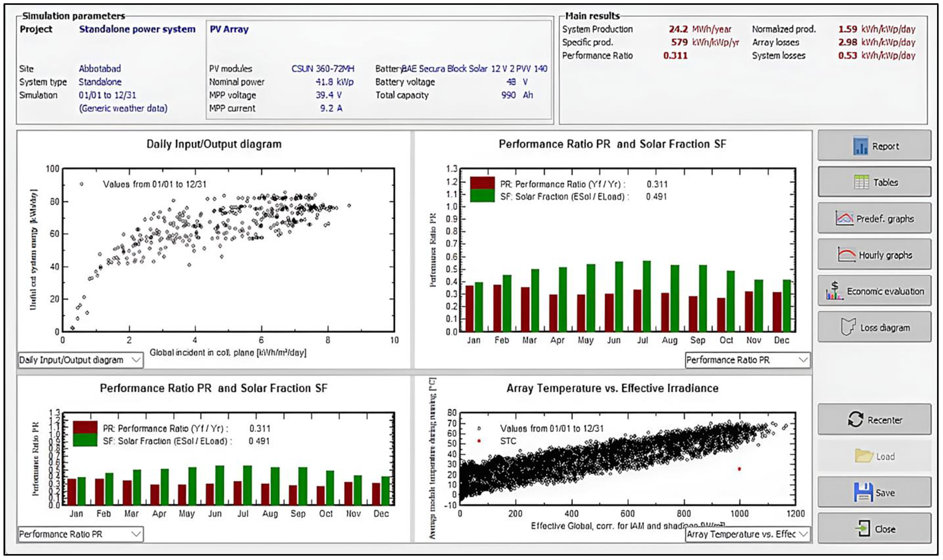Click the Performance Ratio value 0.311 in Main results
Image resolution: width=943 pixels, height=560 pixels.
point(676,55)
